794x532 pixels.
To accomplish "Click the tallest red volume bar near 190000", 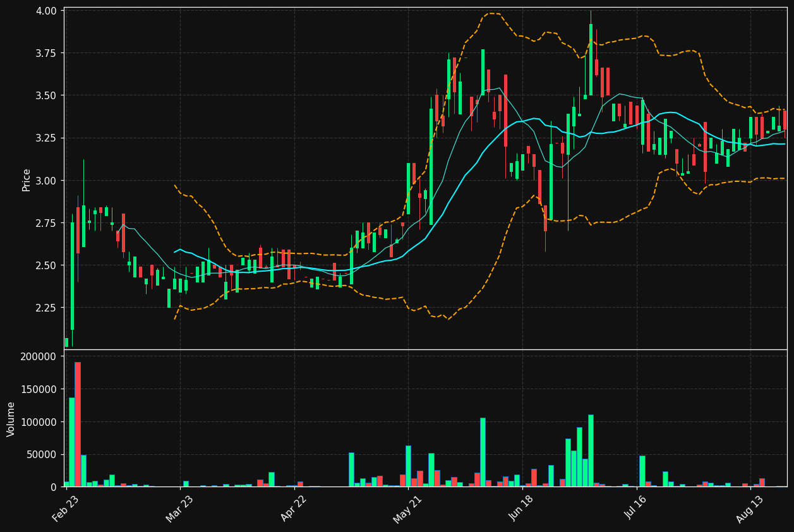I will pyautogui.click(x=78, y=425).
